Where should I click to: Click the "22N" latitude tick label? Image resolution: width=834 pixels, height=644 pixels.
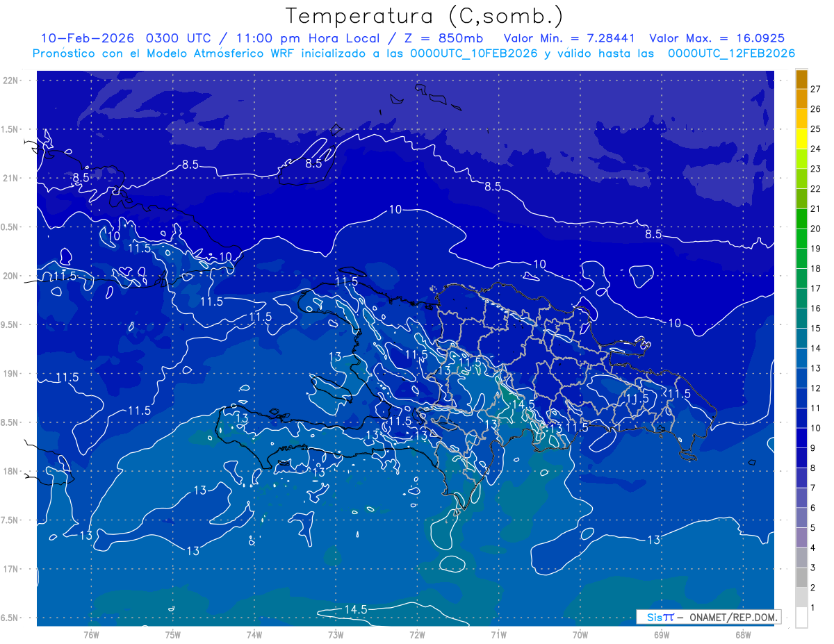[x=11, y=81]
